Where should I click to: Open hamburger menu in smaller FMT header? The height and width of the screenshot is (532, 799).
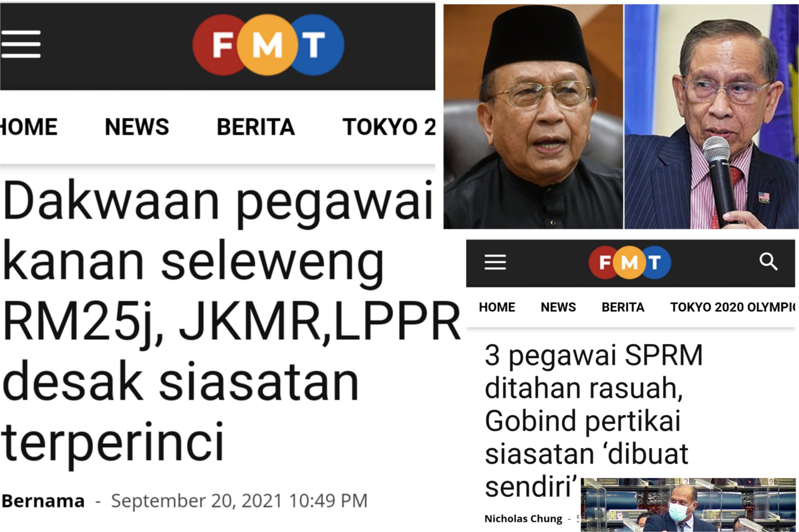click(x=495, y=262)
